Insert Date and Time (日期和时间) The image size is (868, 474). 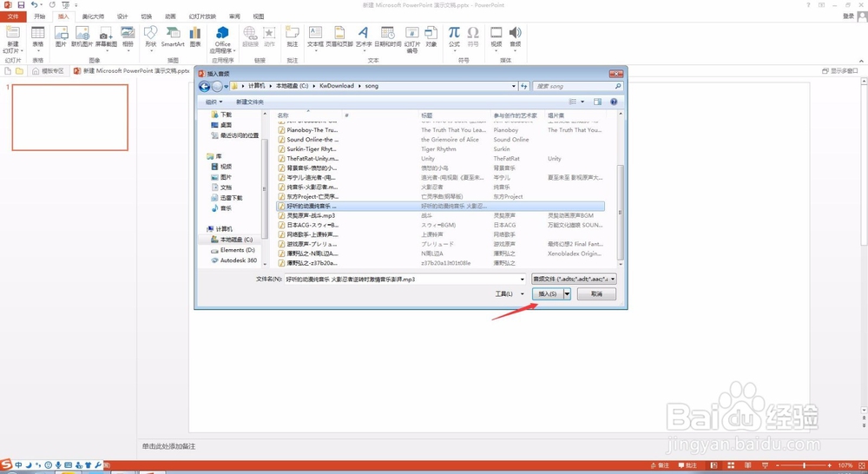[387, 36]
